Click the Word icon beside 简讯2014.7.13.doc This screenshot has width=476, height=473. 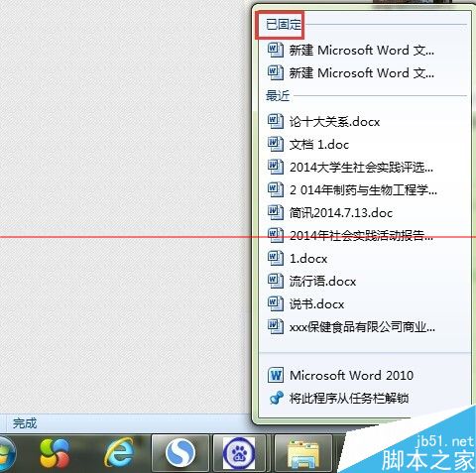[276, 212]
